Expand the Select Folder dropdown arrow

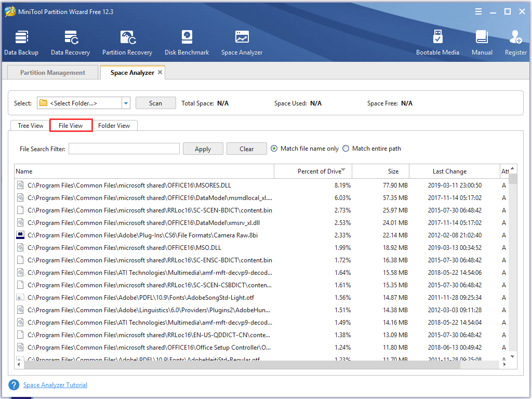(126, 103)
